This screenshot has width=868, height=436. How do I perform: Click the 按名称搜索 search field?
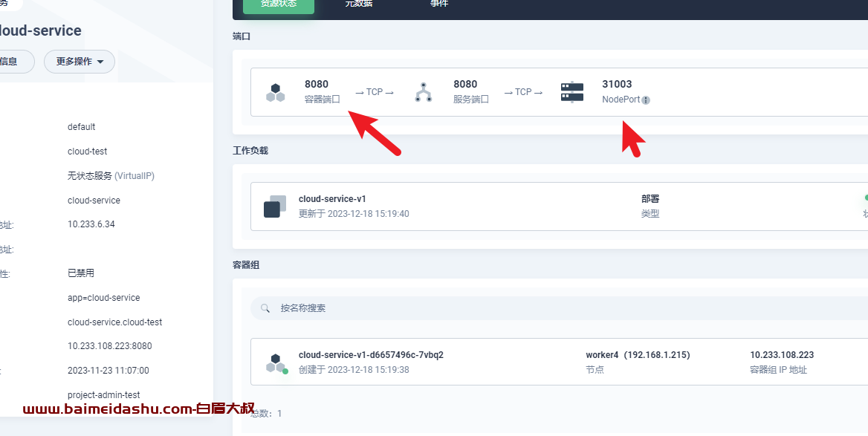559,308
